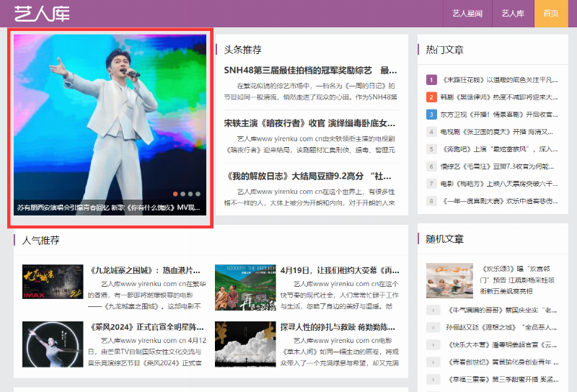Select the third carousel dot

click(190, 194)
